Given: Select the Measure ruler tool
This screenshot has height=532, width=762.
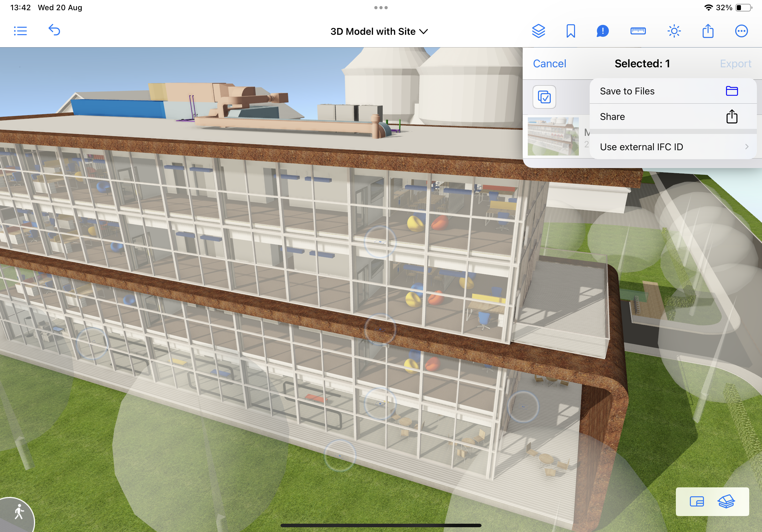Looking at the screenshot, I should coord(638,31).
